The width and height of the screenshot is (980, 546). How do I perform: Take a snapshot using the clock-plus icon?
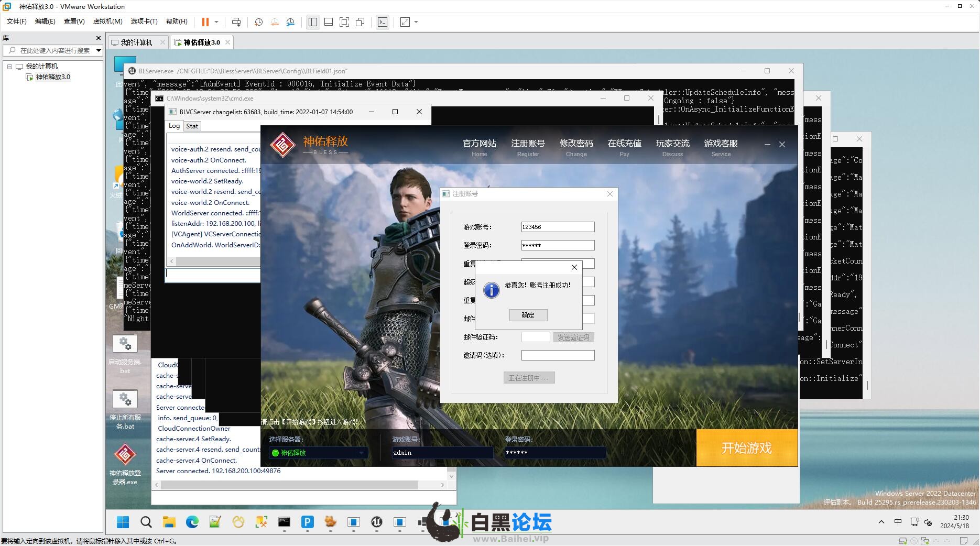coord(258,22)
